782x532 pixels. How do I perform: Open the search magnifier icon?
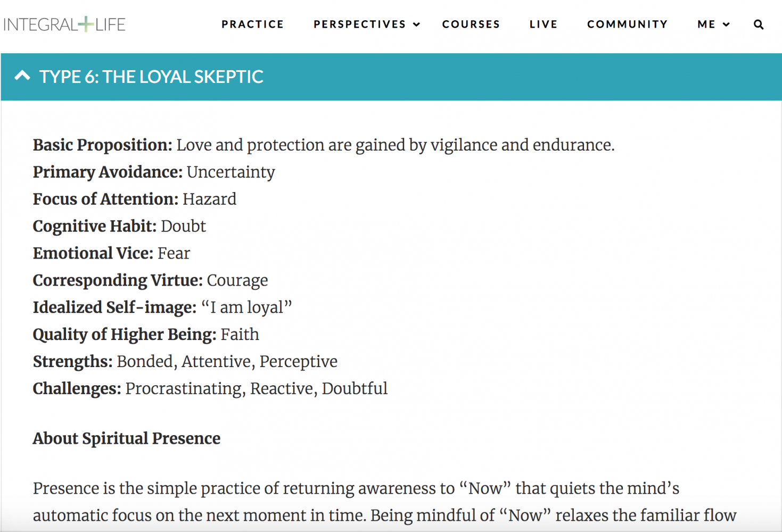pyautogui.click(x=759, y=24)
